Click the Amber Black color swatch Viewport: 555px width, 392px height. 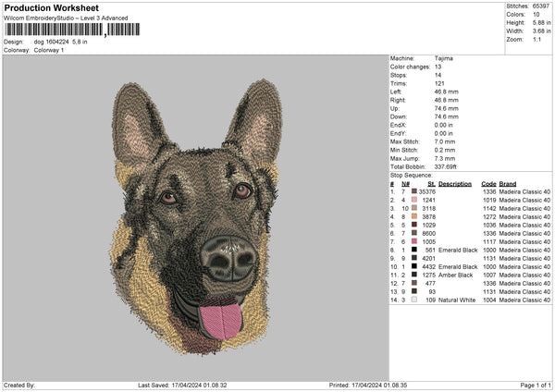414,275
